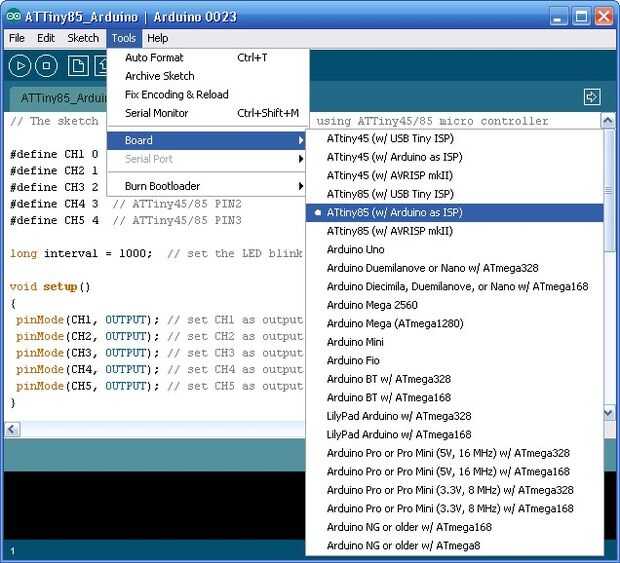Select Arduino Uno board
Viewport: 620px width, 563px height.
455,249
